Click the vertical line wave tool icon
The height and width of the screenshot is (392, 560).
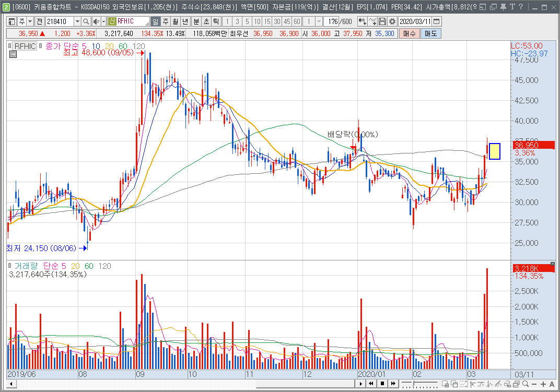tap(490, 384)
